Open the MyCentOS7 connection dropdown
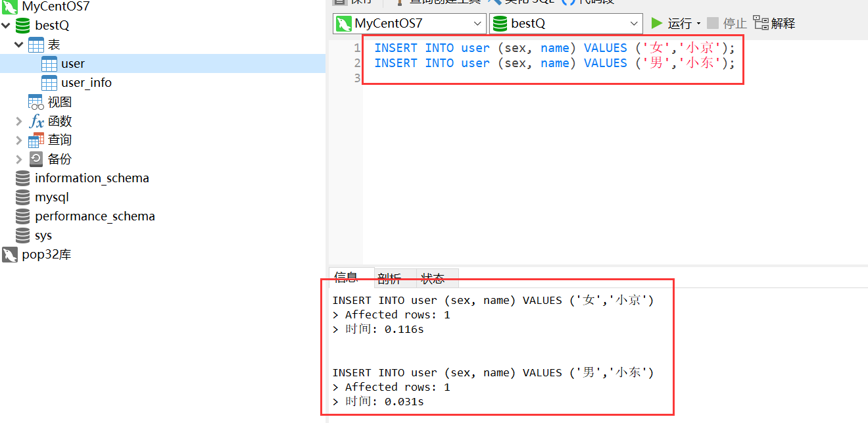Viewport: 868px width, 423px height. click(478, 24)
